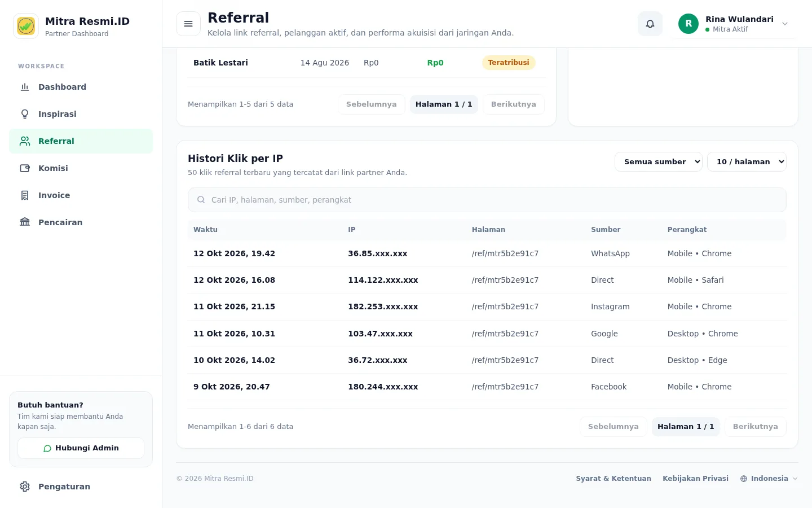Click the Teratribusi status badge for Batik Lestari

pyautogui.click(x=509, y=63)
